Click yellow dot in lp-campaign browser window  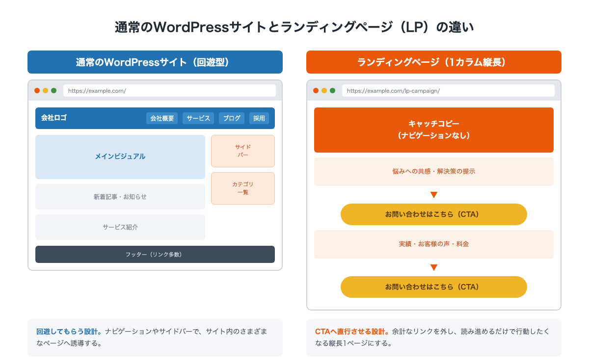coord(324,91)
